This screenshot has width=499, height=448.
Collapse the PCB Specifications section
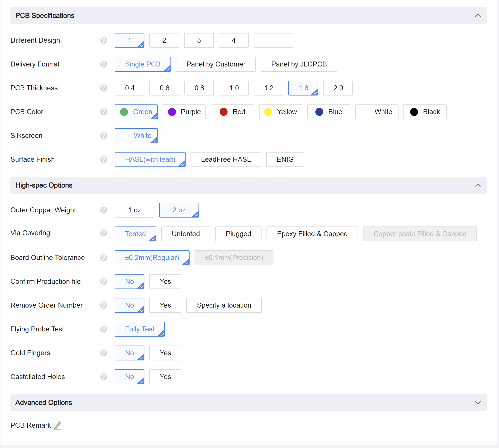tap(478, 15)
